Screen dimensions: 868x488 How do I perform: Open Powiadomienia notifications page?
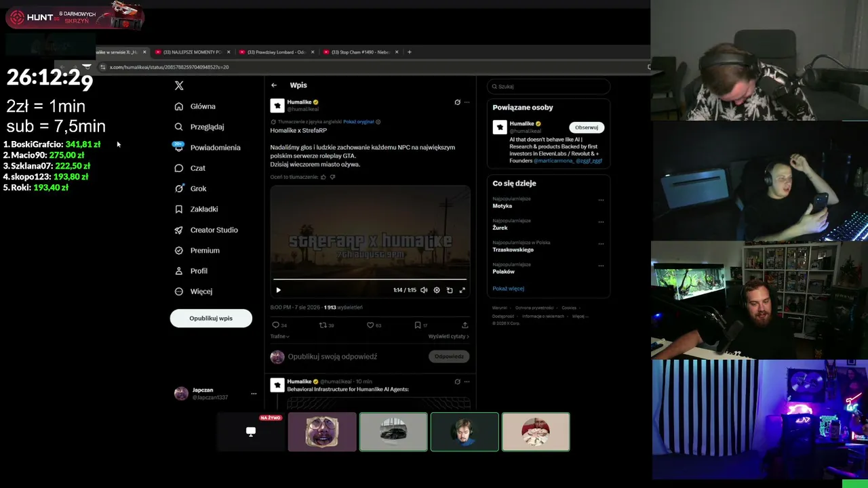click(x=208, y=147)
